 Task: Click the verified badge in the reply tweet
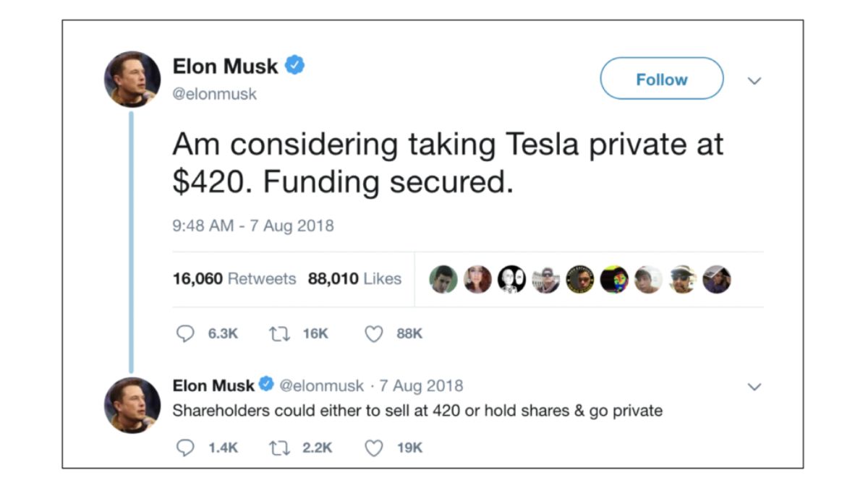point(266,385)
